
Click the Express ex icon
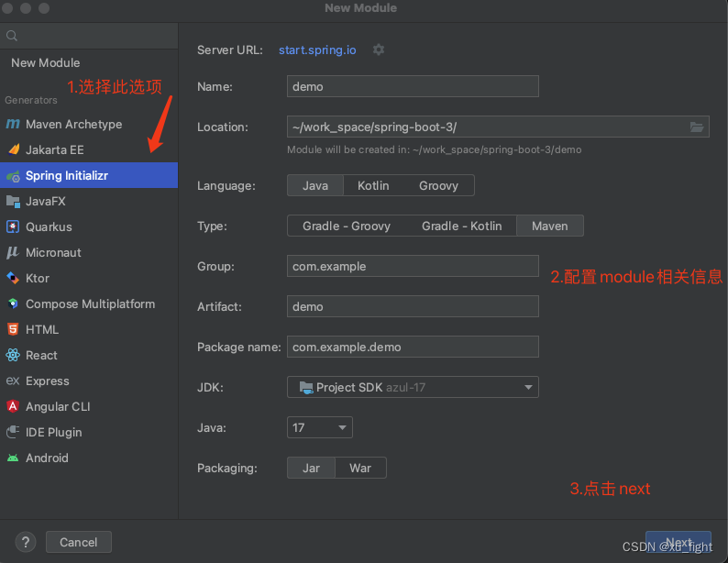click(x=13, y=381)
